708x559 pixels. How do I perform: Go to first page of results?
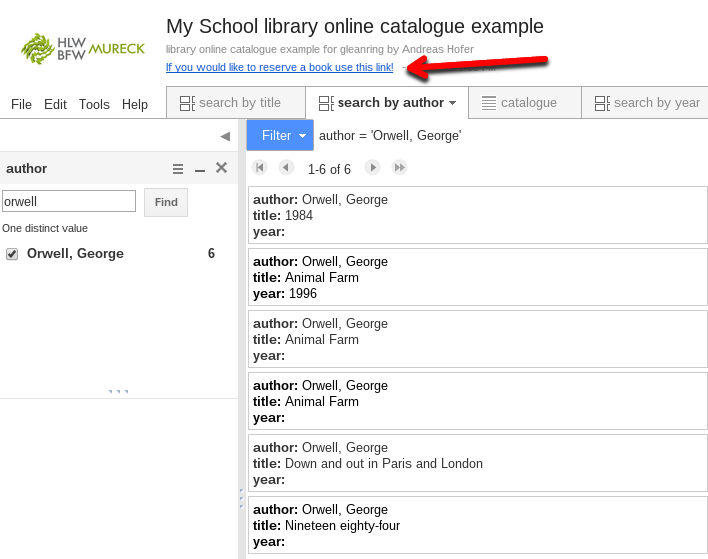coord(260,168)
